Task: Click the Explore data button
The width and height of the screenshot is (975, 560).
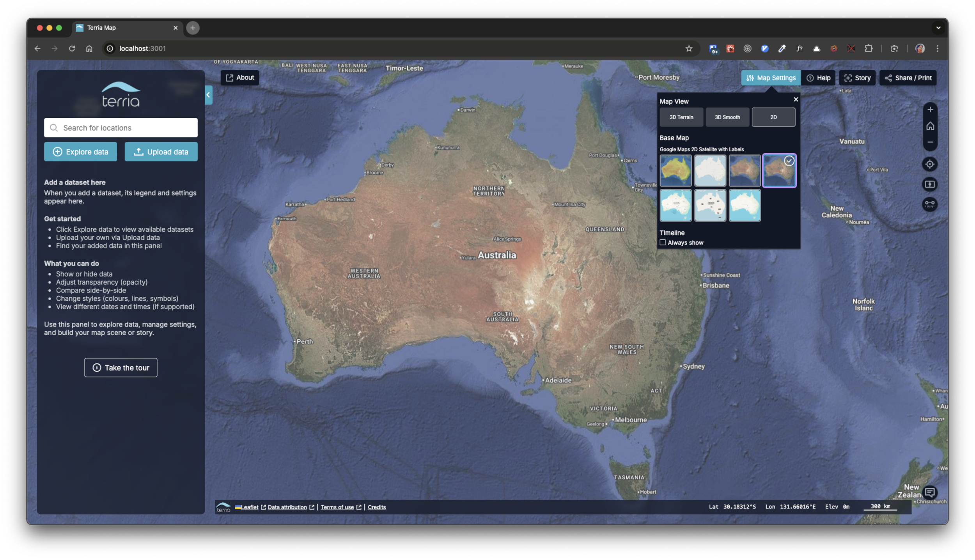Action: click(x=80, y=152)
